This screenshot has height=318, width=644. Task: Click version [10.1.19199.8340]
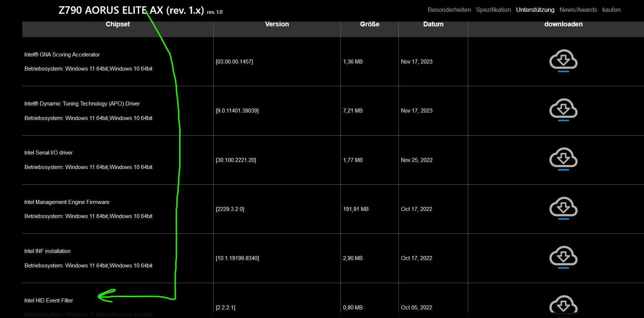[x=237, y=258]
